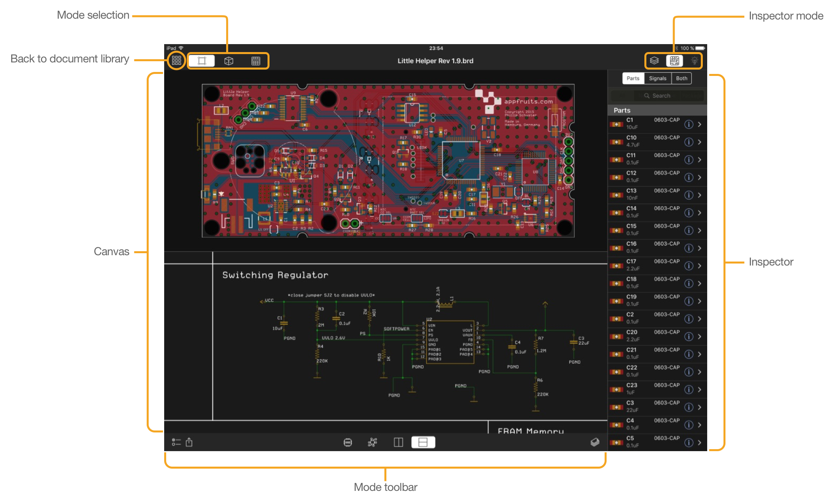Select the Both tab
The image size is (832, 504).
[x=681, y=78]
